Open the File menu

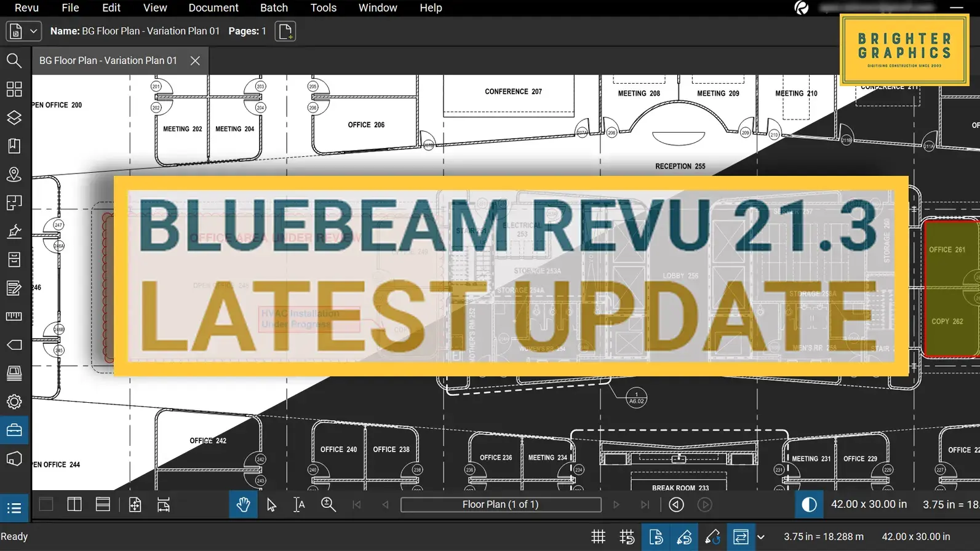(70, 8)
